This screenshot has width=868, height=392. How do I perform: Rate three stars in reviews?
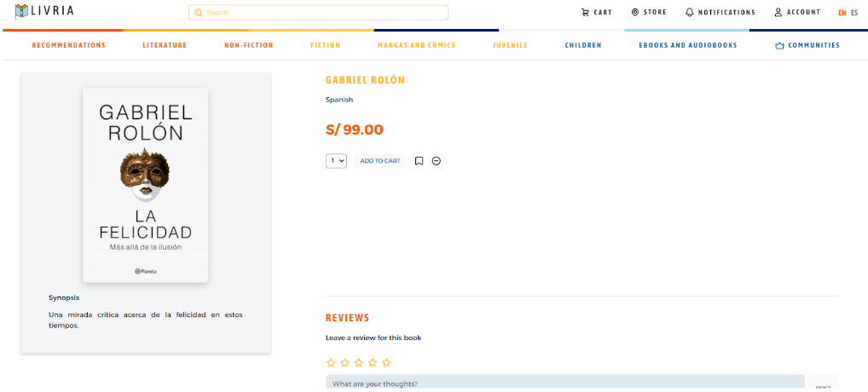click(359, 363)
